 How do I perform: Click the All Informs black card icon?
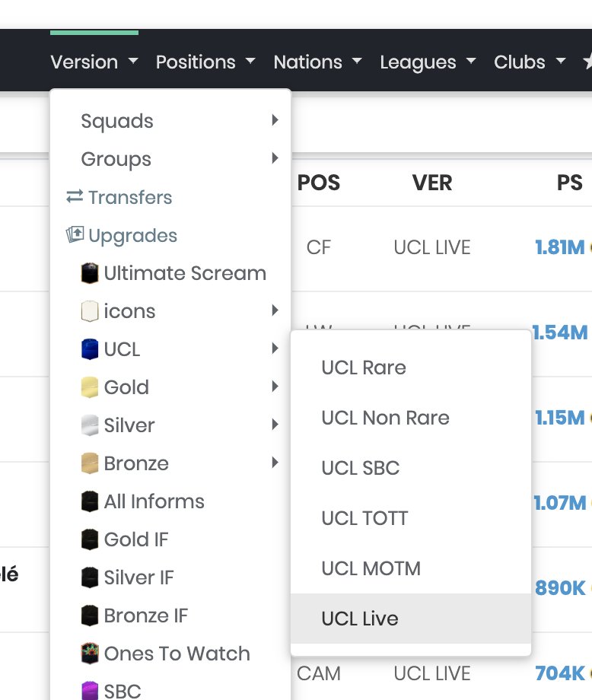(90, 501)
